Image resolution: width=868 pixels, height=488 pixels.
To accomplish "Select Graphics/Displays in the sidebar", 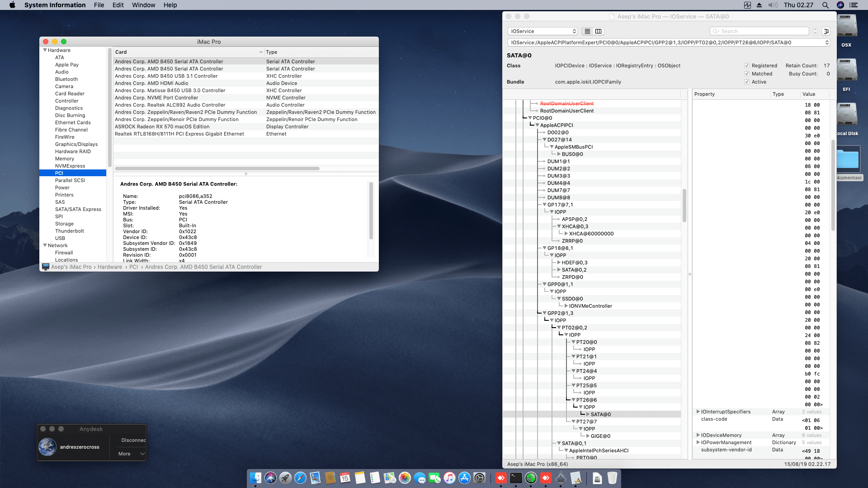I will (76, 144).
